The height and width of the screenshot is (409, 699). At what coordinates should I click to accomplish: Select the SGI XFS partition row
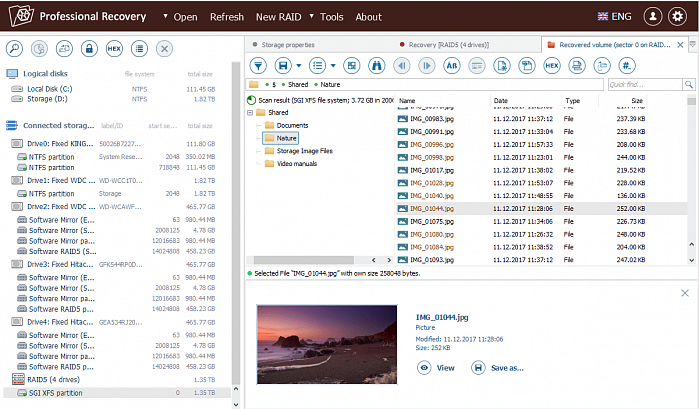pos(117,393)
